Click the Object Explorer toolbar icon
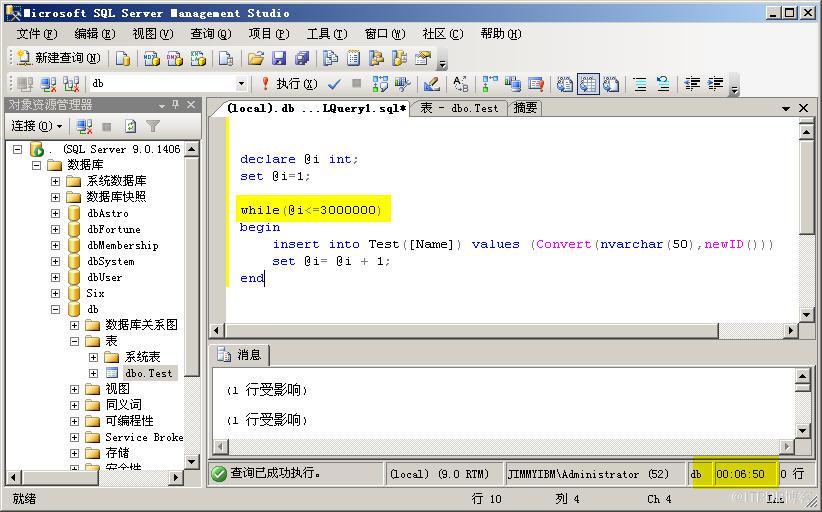822x512 pixels. point(376,58)
